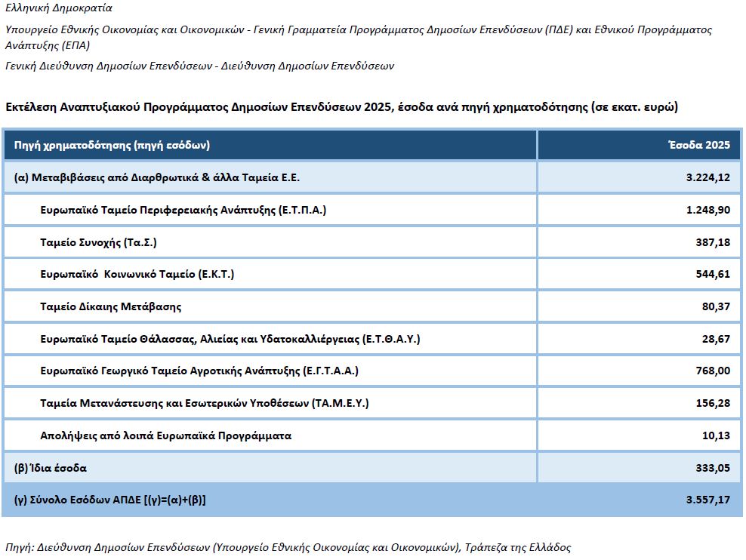This screenshot has height=560, width=746.
Task: Select the amount 768,00
Action: (713, 371)
